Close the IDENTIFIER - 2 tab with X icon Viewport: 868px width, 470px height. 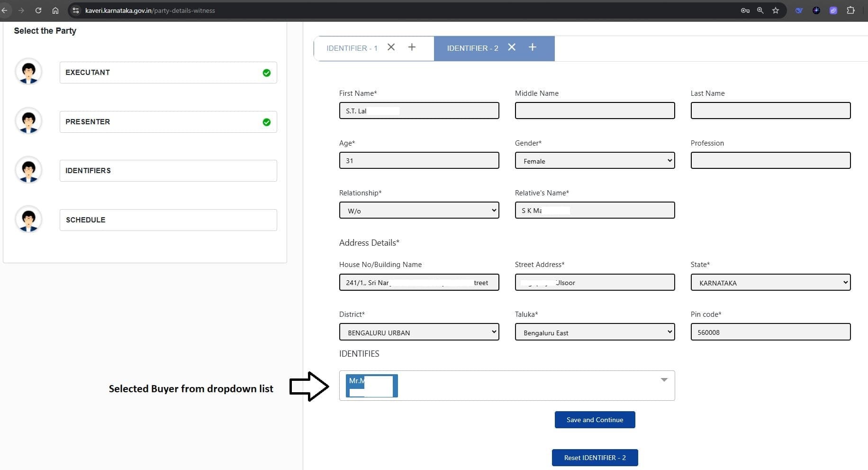pos(512,47)
